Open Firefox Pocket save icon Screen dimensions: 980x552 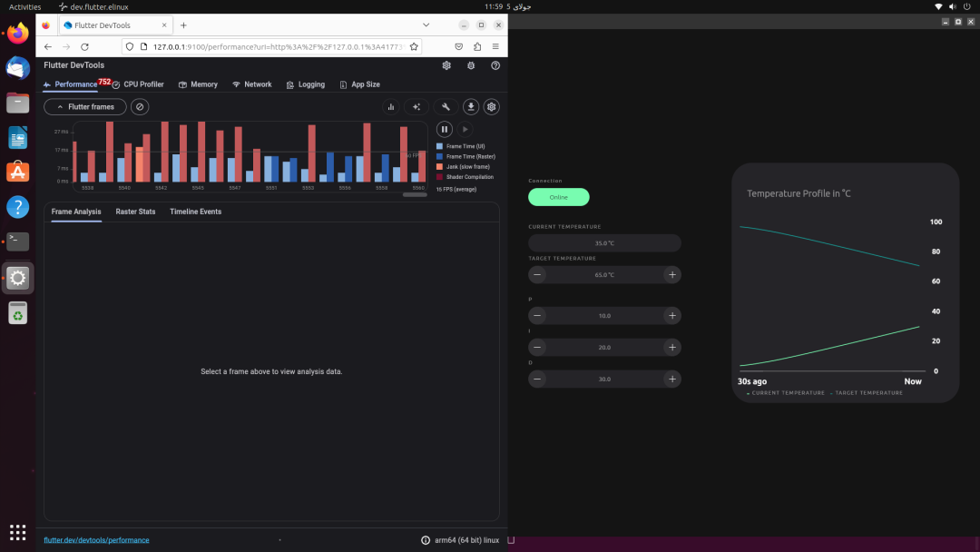[459, 47]
